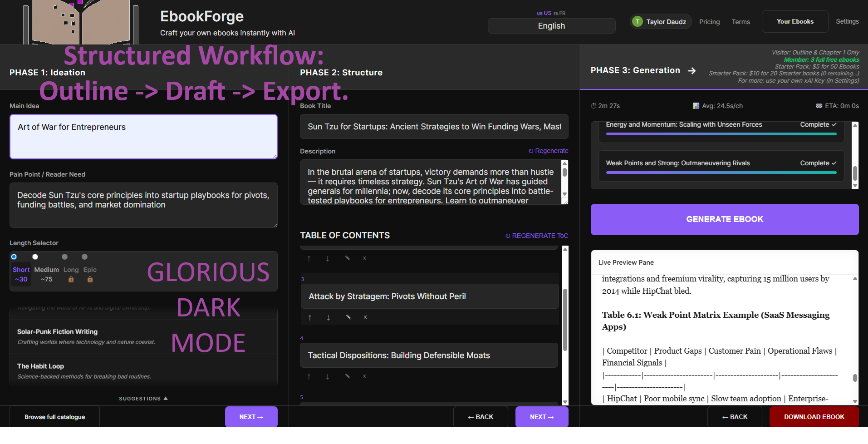Screen dimensions: 868x444
Task: Click the PHASE 1: Ideation heading
Action: pos(47,73)
